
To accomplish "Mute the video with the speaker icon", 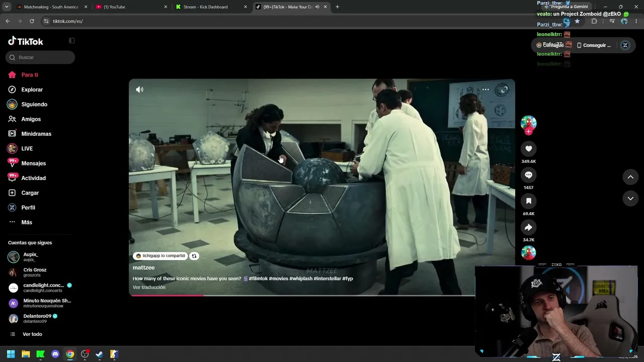I will coord(139,89).
